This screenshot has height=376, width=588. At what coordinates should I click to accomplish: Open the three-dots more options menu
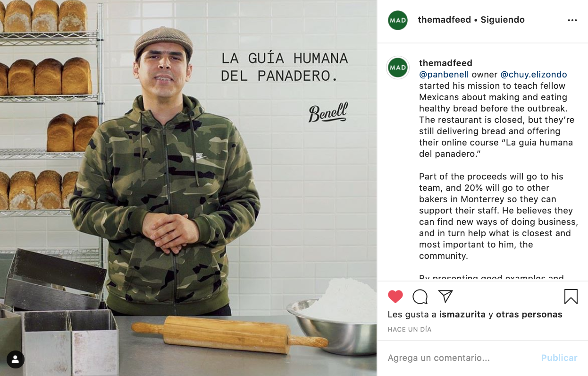click(572, 20)
